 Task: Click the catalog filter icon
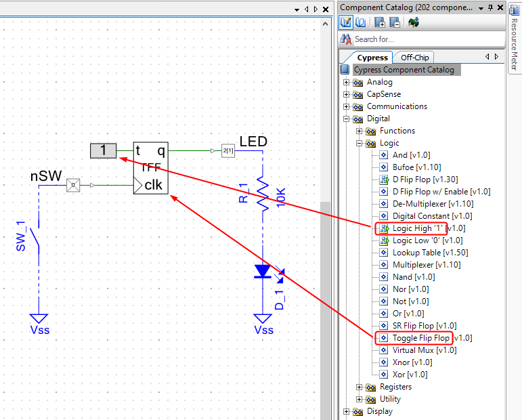[346, 22]
